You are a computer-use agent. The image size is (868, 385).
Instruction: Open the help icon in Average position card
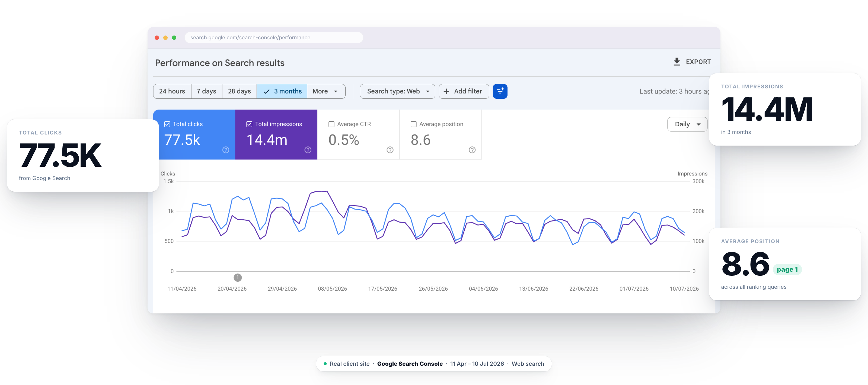point(472,150)
